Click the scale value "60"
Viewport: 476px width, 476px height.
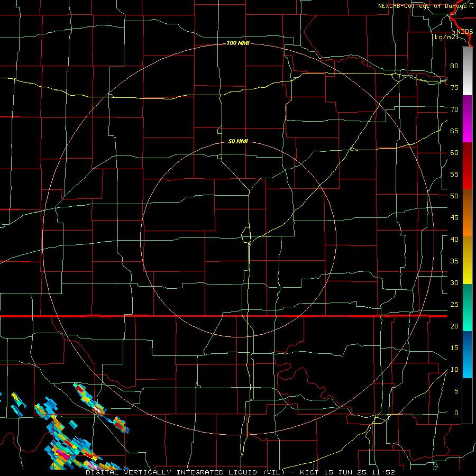click(454, 153)
